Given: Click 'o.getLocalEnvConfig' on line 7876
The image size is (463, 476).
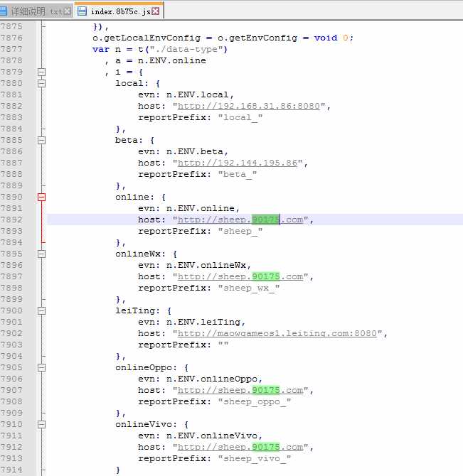Looking at the screenshot, I should (147, 38).
